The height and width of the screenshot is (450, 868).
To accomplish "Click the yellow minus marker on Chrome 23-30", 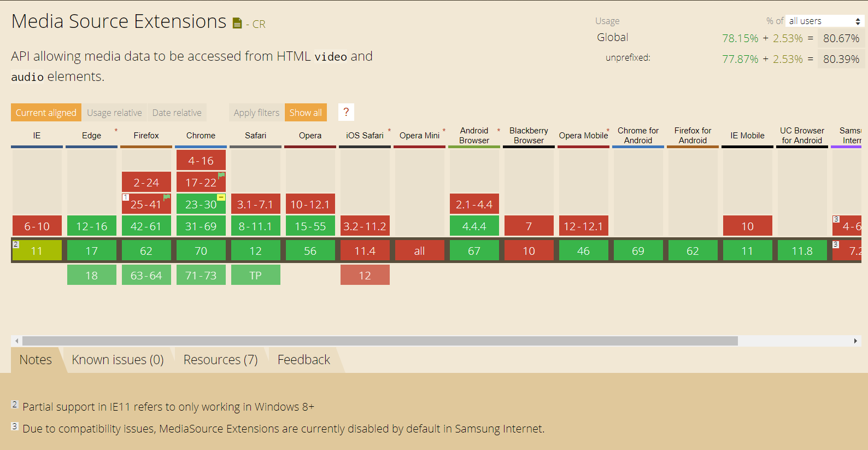I will point(221,197).
